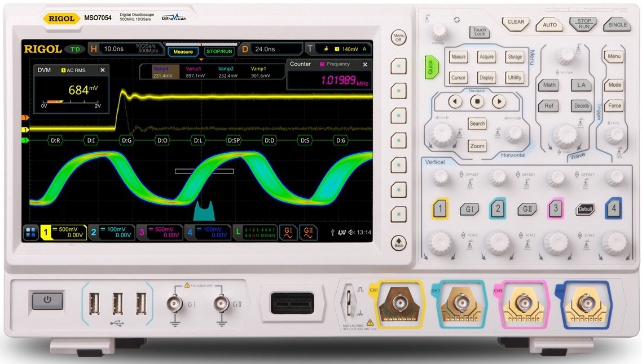The width and height of the screenshot is (642, 364).
Task: Tap the blue Measure button on screen
Action: pos(183,51)
